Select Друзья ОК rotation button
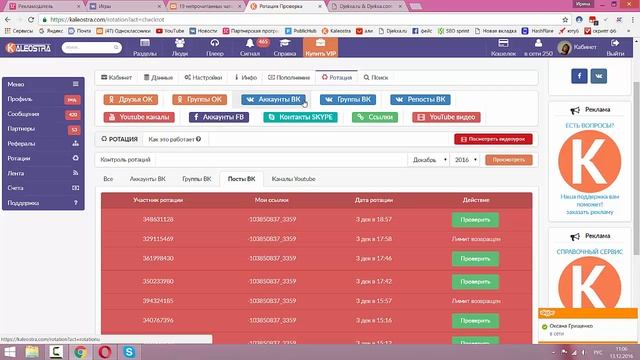This screenshot has width=640, height=360. click(x=131, y=100)
